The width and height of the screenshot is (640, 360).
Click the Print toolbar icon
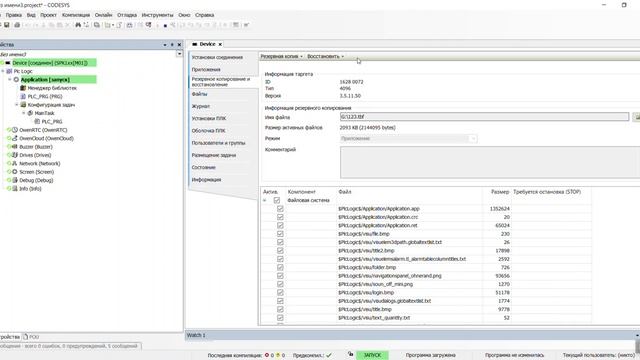[17, 25]
